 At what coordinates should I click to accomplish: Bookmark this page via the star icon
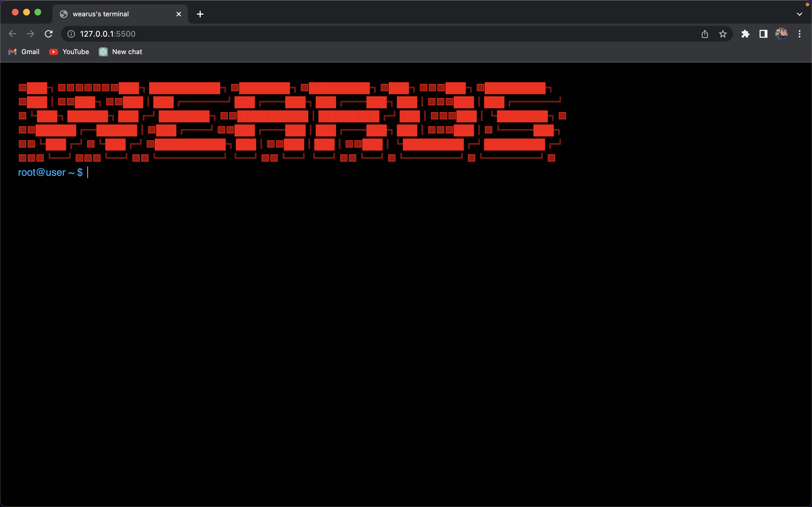click(722, 34)
